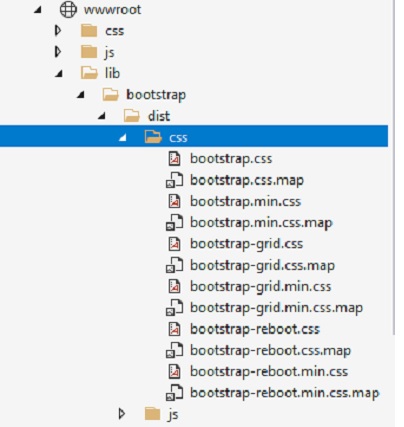Click the bootstrap-grid.css.map file icon

click(174, 266)
